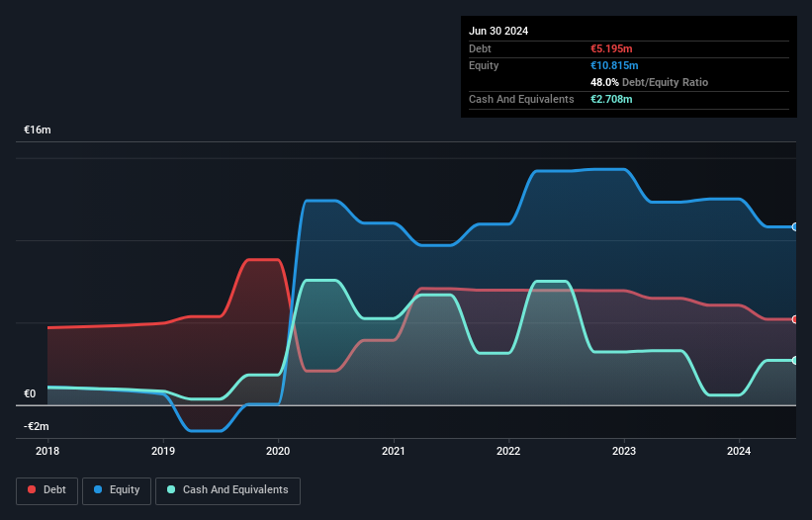812x520 pixels.
Task: Click the Jun 30 2024 tooltip date
Action: tap(498, 31)
